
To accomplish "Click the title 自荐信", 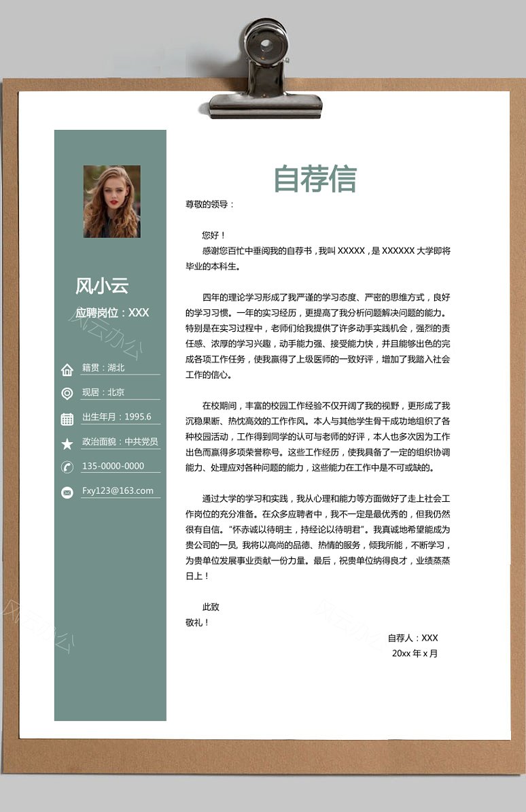I will 315,179.
